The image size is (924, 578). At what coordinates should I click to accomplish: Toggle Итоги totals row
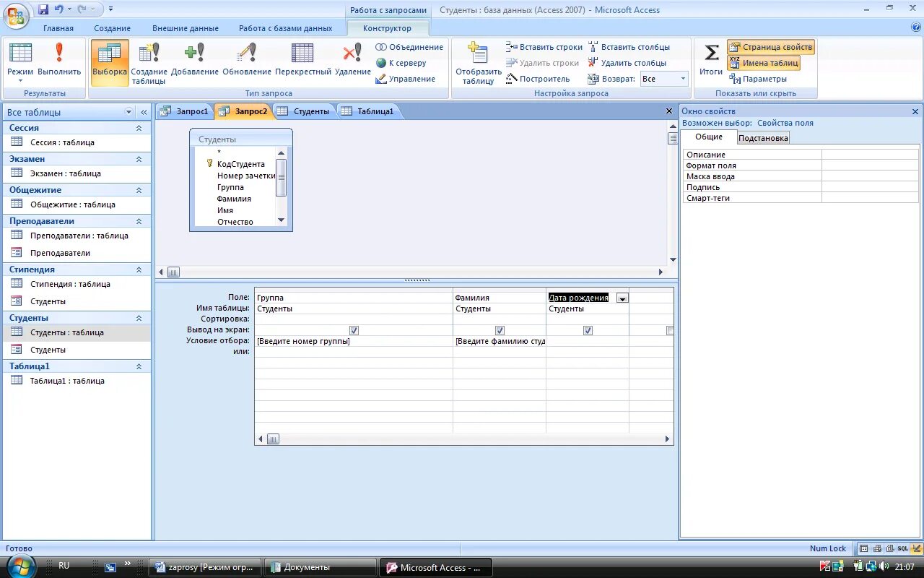point(711,59)
